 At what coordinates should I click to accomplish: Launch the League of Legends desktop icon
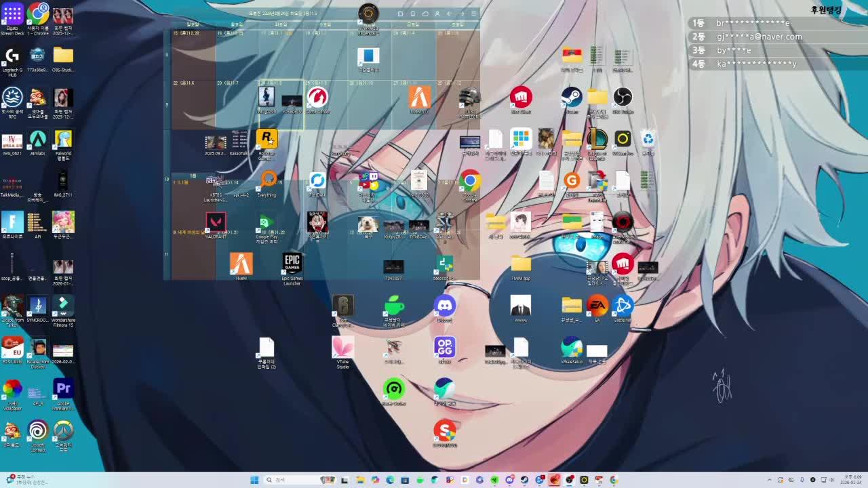(x=597, y=145)
